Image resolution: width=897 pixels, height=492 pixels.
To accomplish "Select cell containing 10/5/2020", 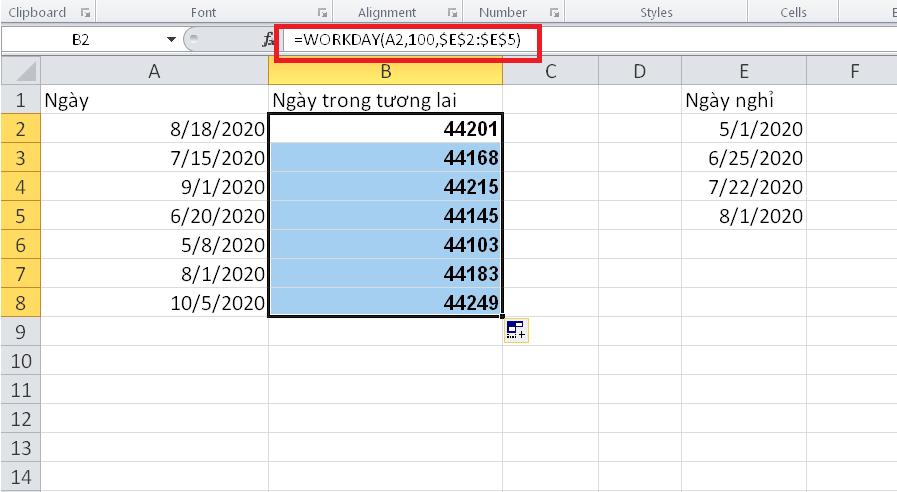I will pyautogui.click(x=154, y=303).
